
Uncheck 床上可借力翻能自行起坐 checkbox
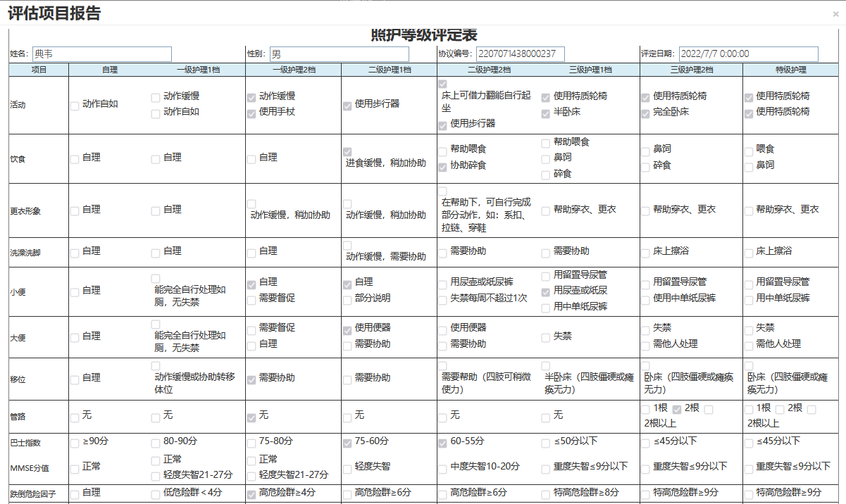[442, 84]
